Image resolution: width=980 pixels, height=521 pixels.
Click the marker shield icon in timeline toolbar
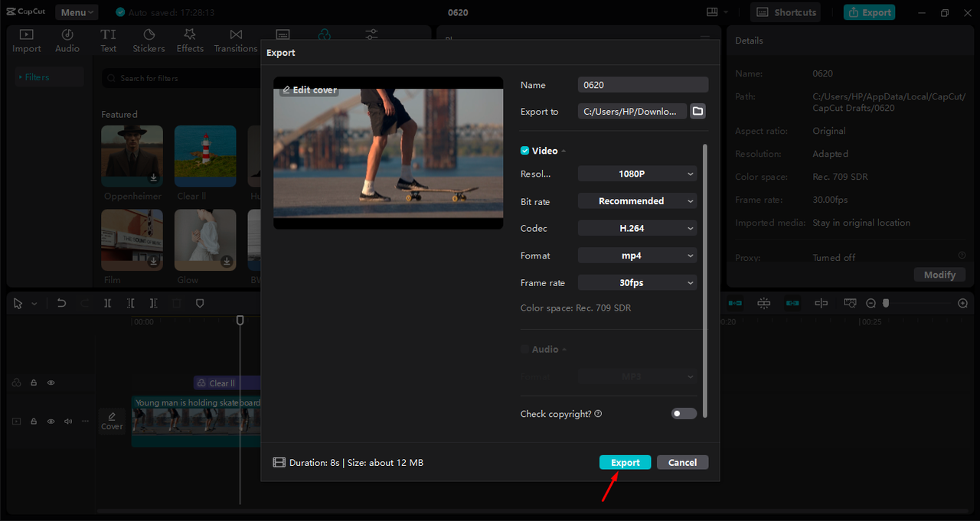click(x=200, y=304)
